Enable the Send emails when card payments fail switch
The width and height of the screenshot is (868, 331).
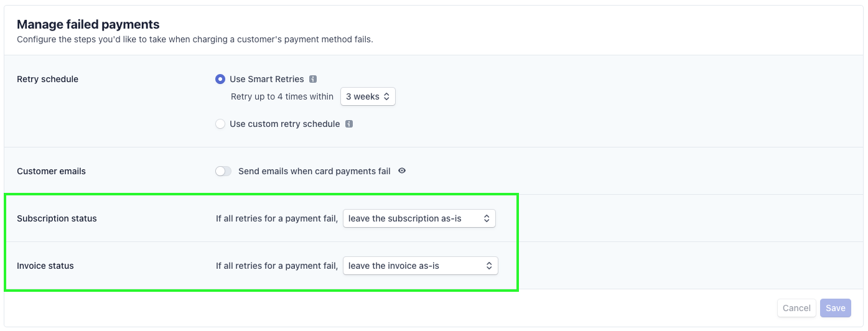[x=223, y=171]
